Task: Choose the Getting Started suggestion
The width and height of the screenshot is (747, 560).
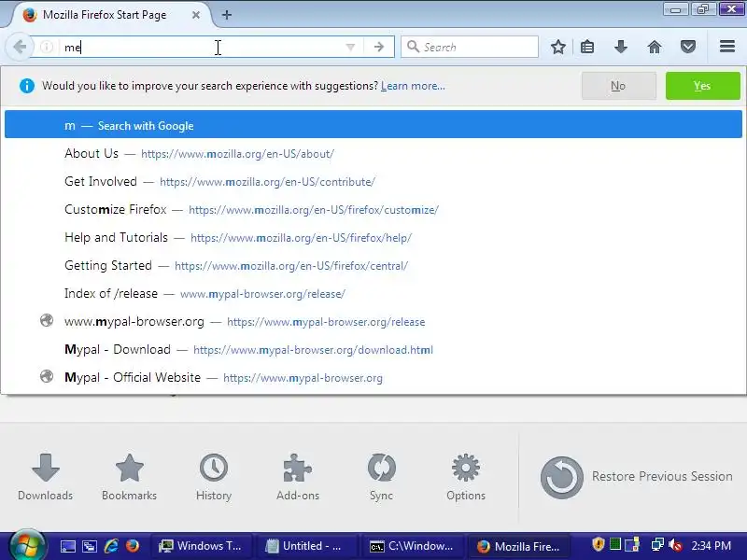Action: point(373,266)
